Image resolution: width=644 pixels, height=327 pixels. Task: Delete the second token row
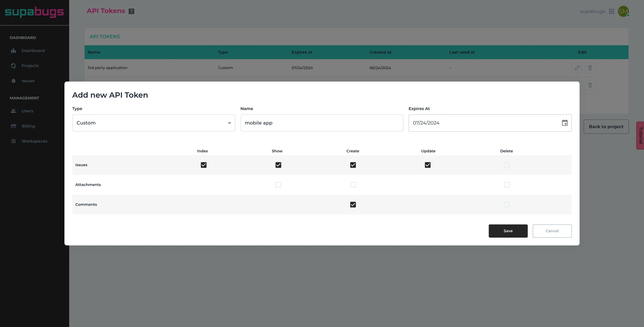pos(590,85)
